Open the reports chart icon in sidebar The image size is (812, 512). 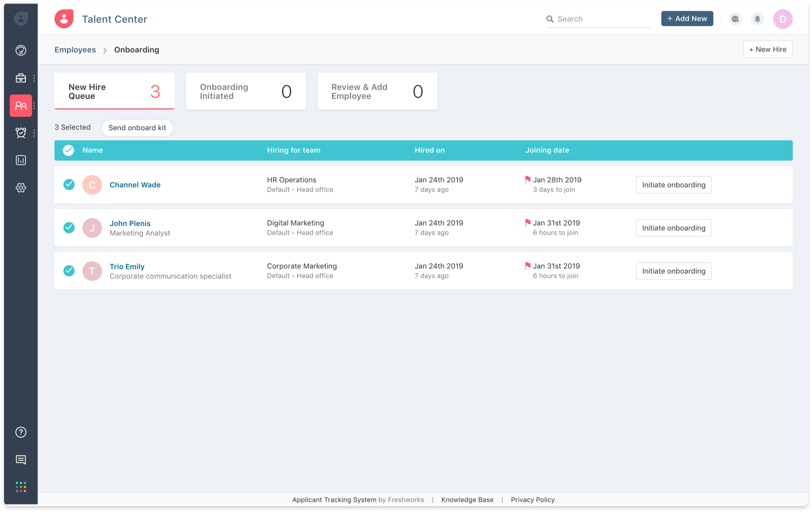[21, 160]
